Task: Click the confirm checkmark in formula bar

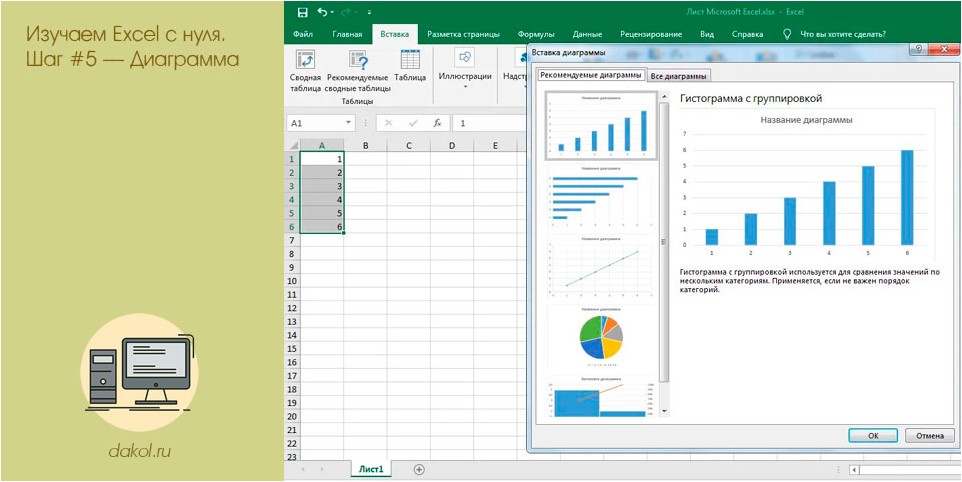Action: (x=413, y=123)
